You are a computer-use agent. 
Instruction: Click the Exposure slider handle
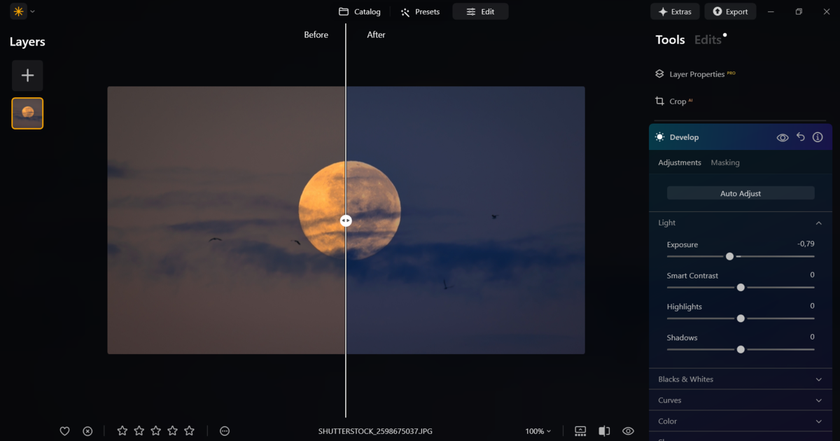point(730,257)
